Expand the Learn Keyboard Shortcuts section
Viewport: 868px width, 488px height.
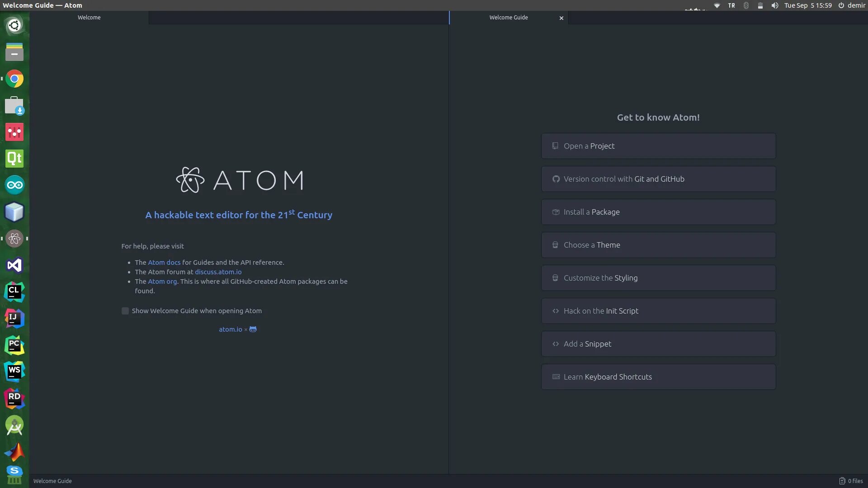click(658, 377)
